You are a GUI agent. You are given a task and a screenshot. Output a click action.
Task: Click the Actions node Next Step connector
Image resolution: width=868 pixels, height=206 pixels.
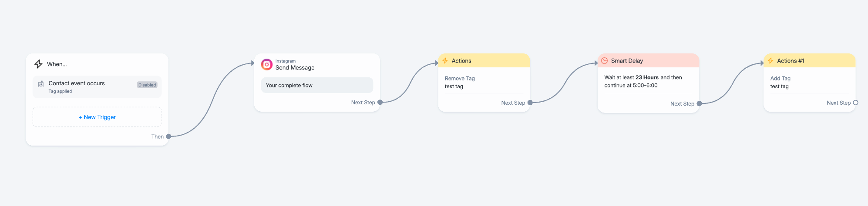point(530,103)
